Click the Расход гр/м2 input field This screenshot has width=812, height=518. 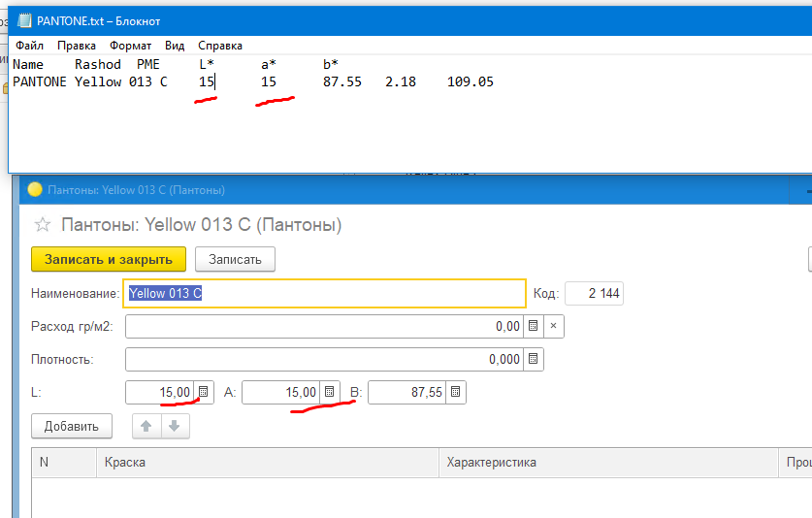(324, 326)
